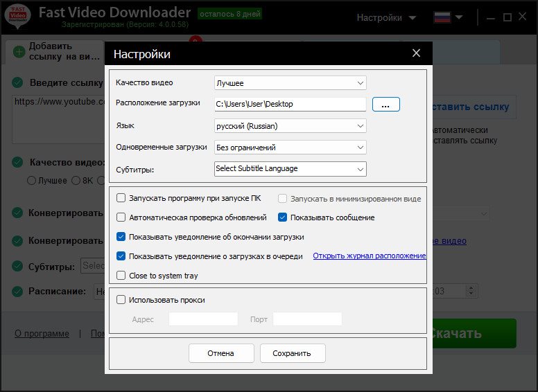Enable Запускать программу при запуске ПК checkbox
Viewport: 538px width, 392px height.
(121, 198)
